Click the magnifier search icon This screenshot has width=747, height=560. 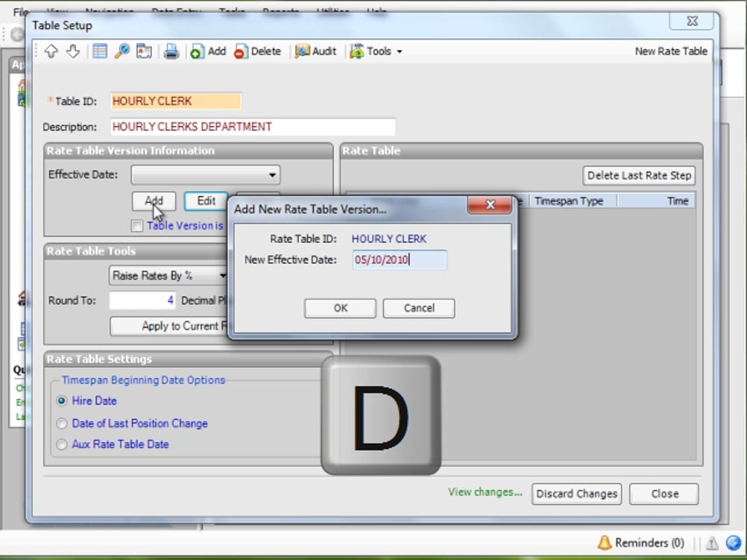(122, 51)
